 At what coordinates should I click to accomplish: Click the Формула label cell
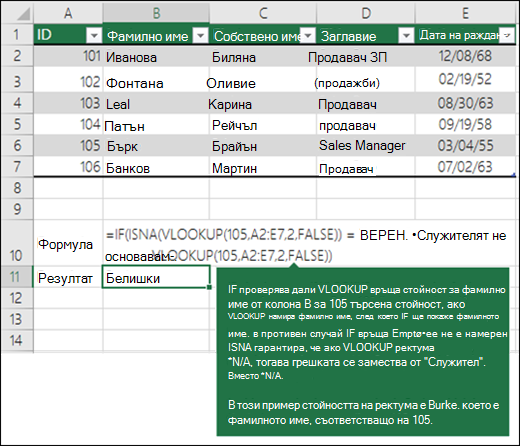[68, 243]
